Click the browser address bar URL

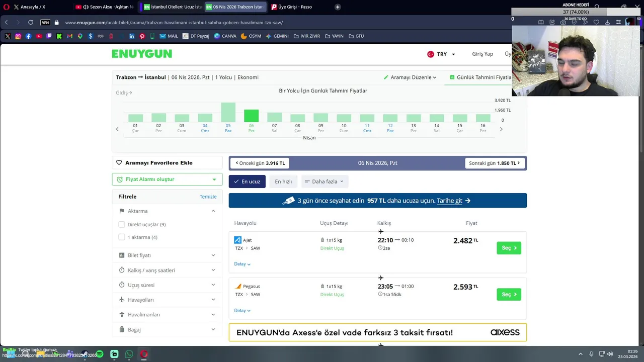tap(174, 23)
